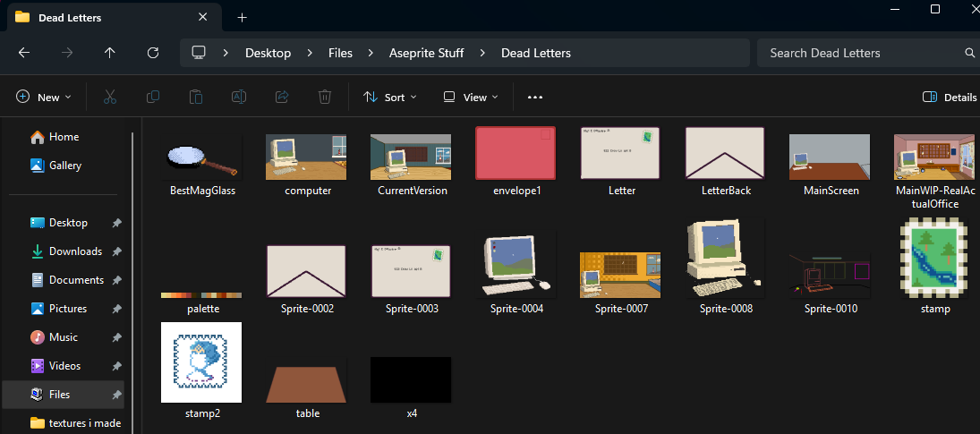Toggle the Details pane
The width and height of the screenshot is (980, 434).
click(x=950, y=97)
